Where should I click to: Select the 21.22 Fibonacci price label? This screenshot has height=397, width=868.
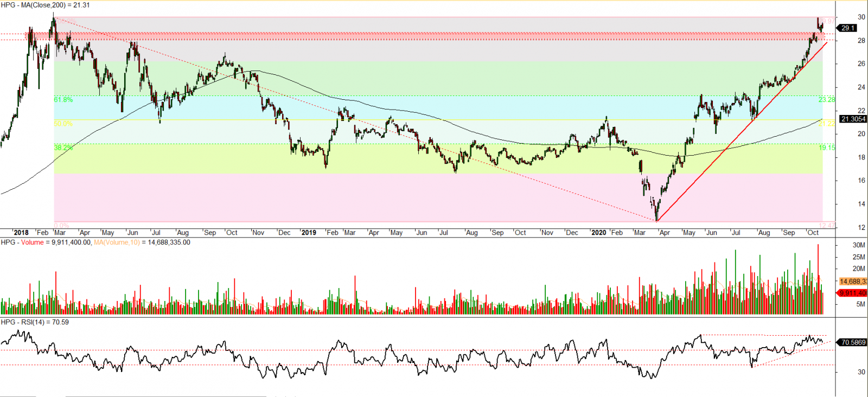(x=827, y=124)
